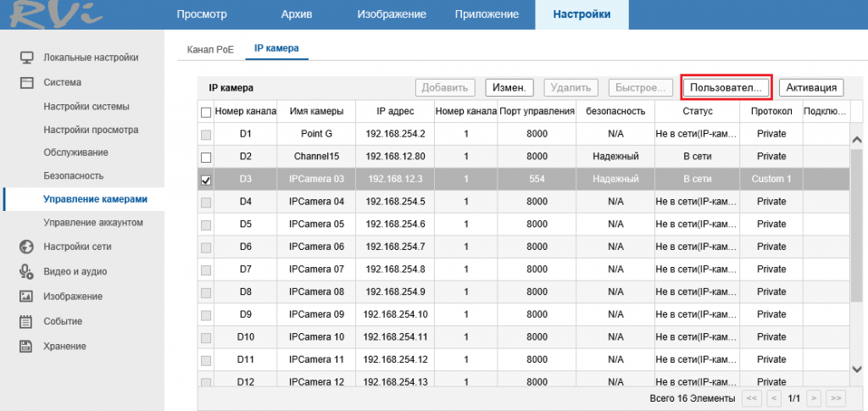Open the Канал PoE tab
This screenshot has height=411, width=868.
[x=210, y=49]
